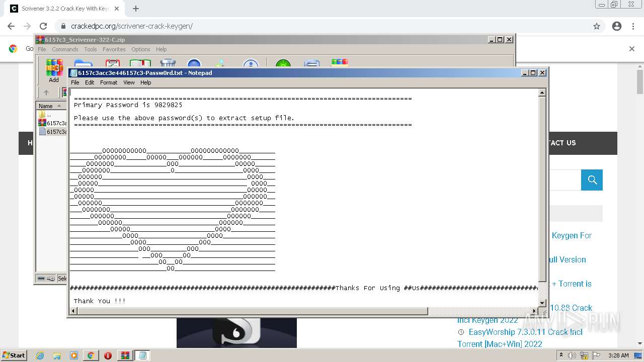Close the WinRAR window
This screenshot has width=644, height=362.
click(509, 40)
